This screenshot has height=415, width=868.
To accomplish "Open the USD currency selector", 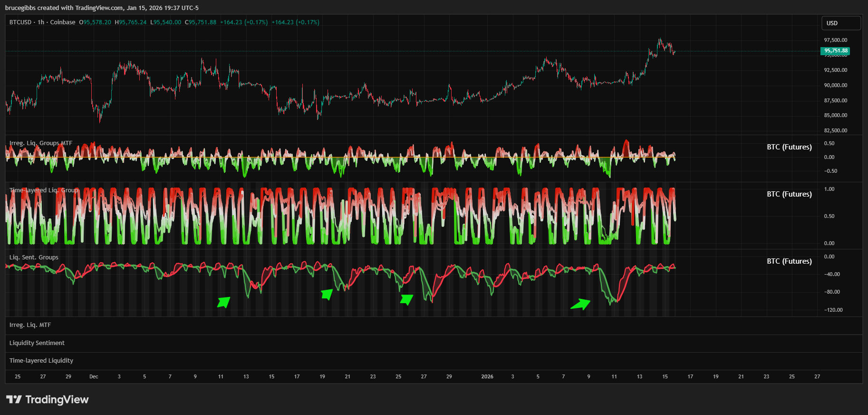I will point(841,23).
